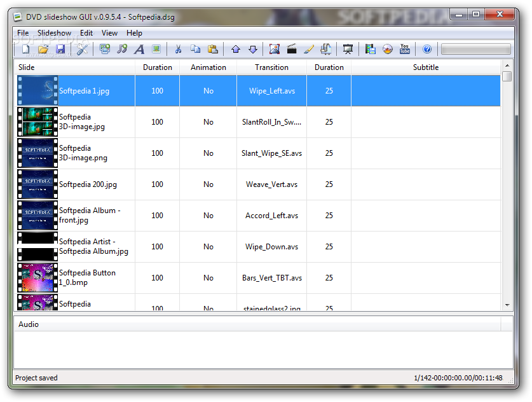Screen dimensions: 532x402
Task: Open the slide image editing icon
Action: (275, 49)
